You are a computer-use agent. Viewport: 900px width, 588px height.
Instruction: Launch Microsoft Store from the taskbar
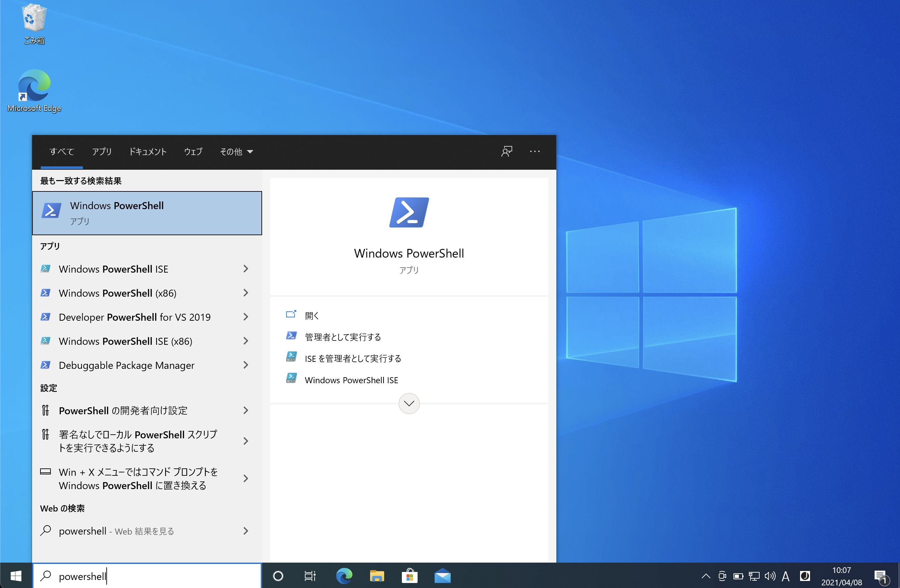point(410,576)
